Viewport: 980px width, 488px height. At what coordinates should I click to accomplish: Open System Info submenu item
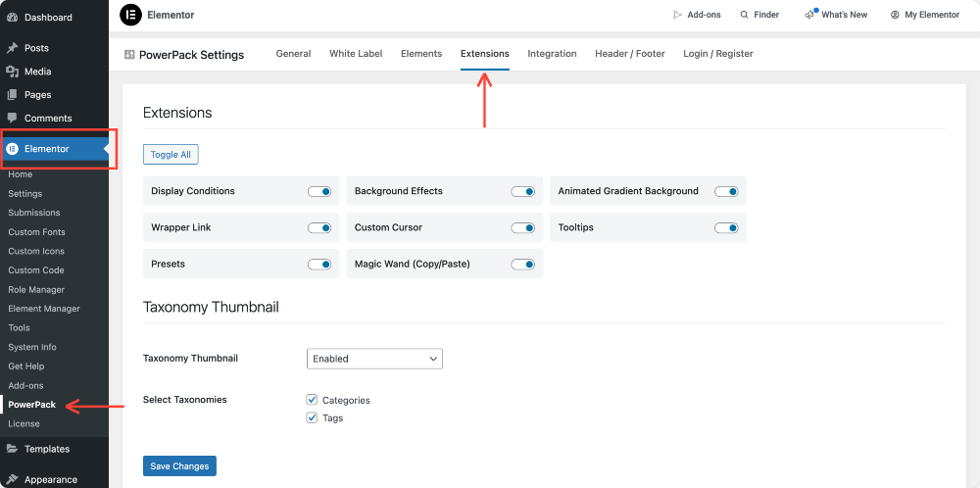click(32, 347)
